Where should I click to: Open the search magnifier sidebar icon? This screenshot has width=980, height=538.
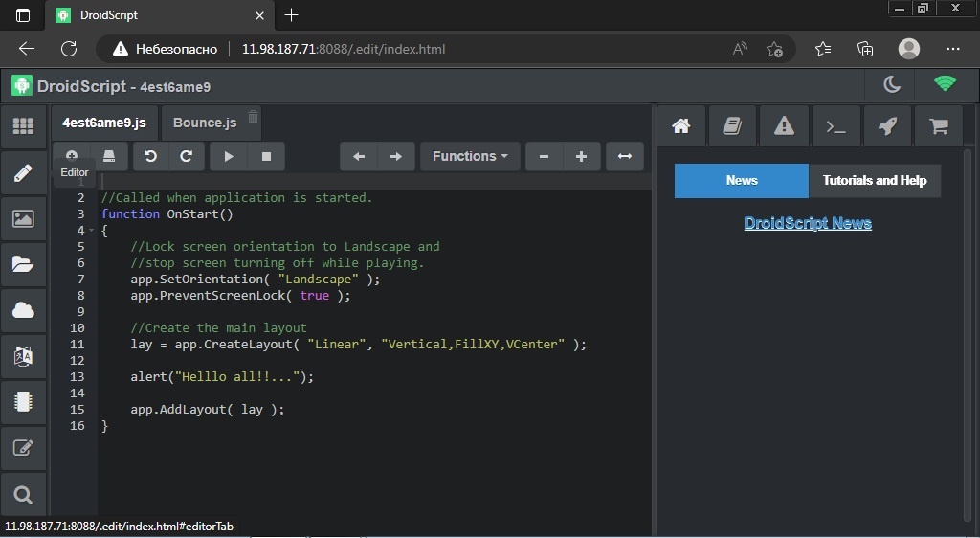[x=23, y=495]
